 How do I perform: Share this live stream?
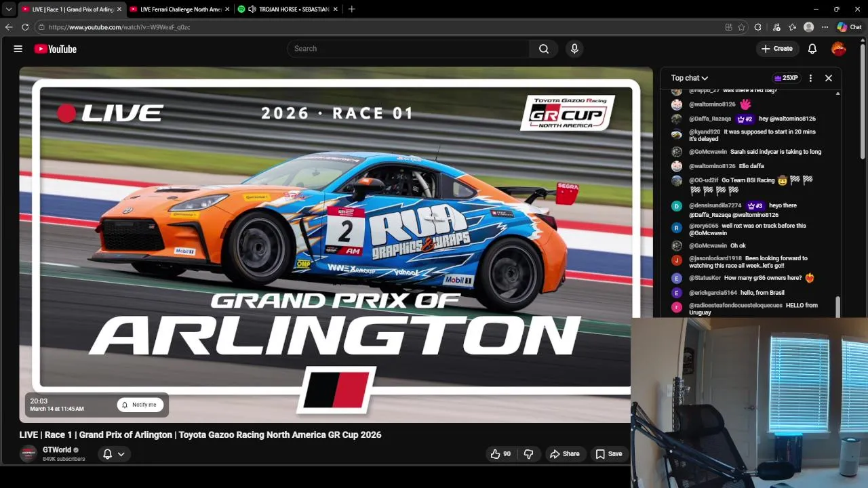(x=565, y=454)
